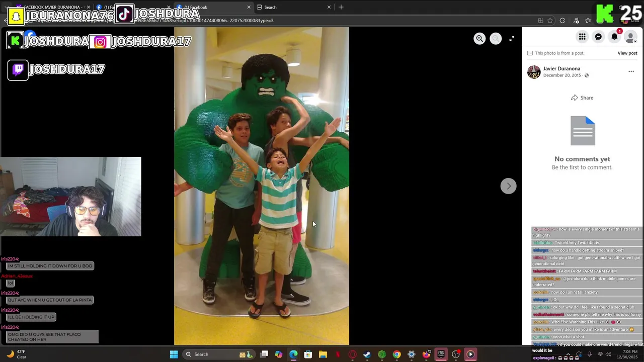Open the three-dot post options menu
The width and height of the screenshot is (644, 362).
[x=631, y=71]
